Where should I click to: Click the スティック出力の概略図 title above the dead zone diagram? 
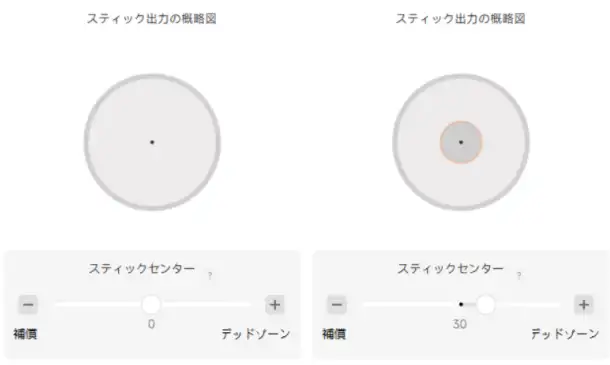(461, 18)
